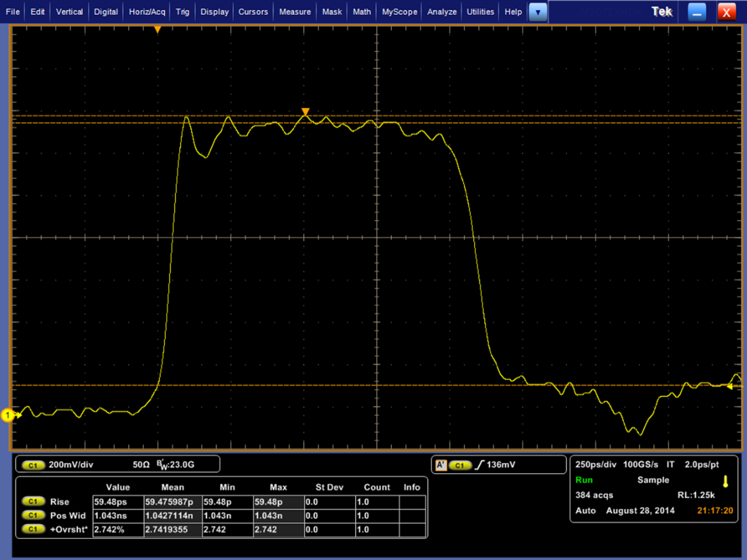
Task: Click the orange marker on the waveform peak
Action: (x=306, y=112)
